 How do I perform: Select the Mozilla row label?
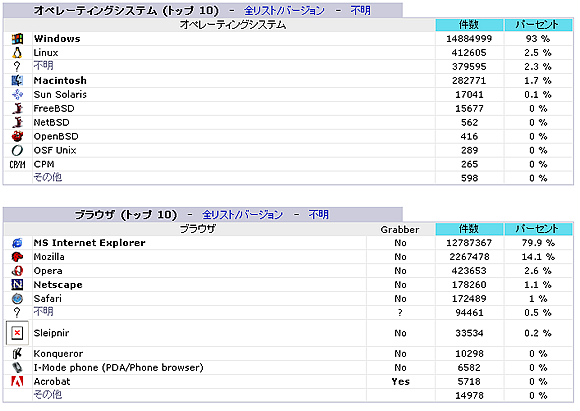tap(49, 257)
